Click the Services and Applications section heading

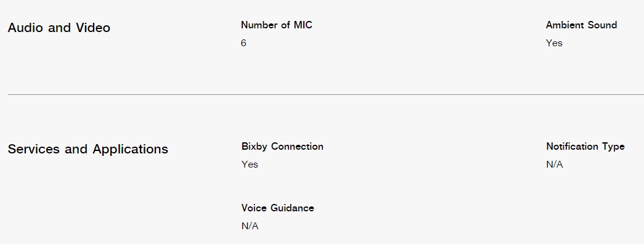click(x=88, y=149)
